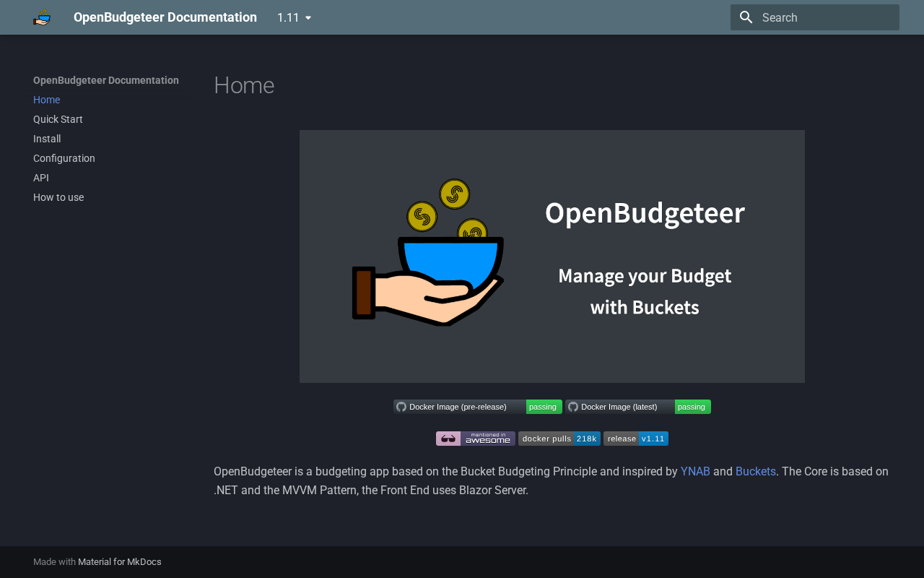The width and height of the screenshot is (924, 578).
Task: Click the OpenBudgeteer Documentation sidebar heading
Action: click(x=106, y=80)
